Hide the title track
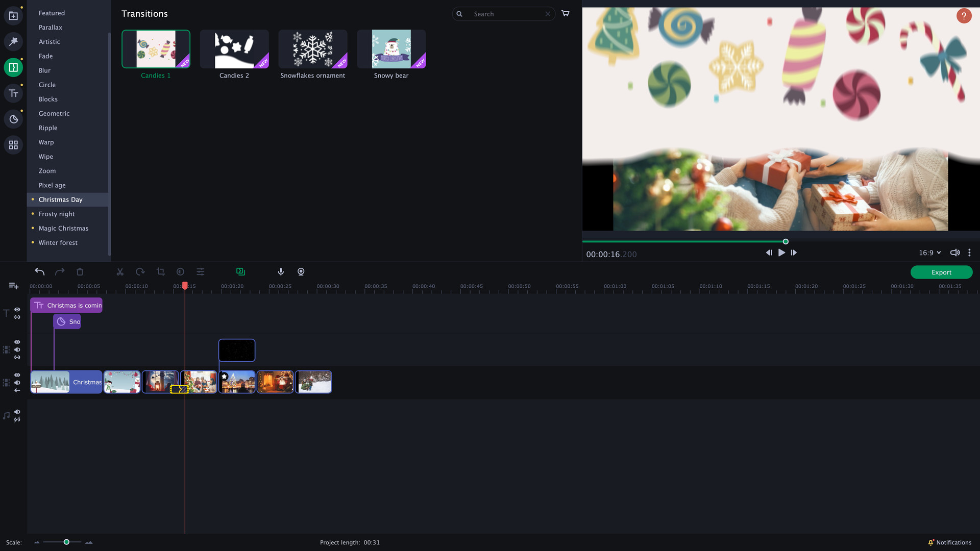This screenshot has width=980, height=551. pyautogui.click(x=17, y=310)
